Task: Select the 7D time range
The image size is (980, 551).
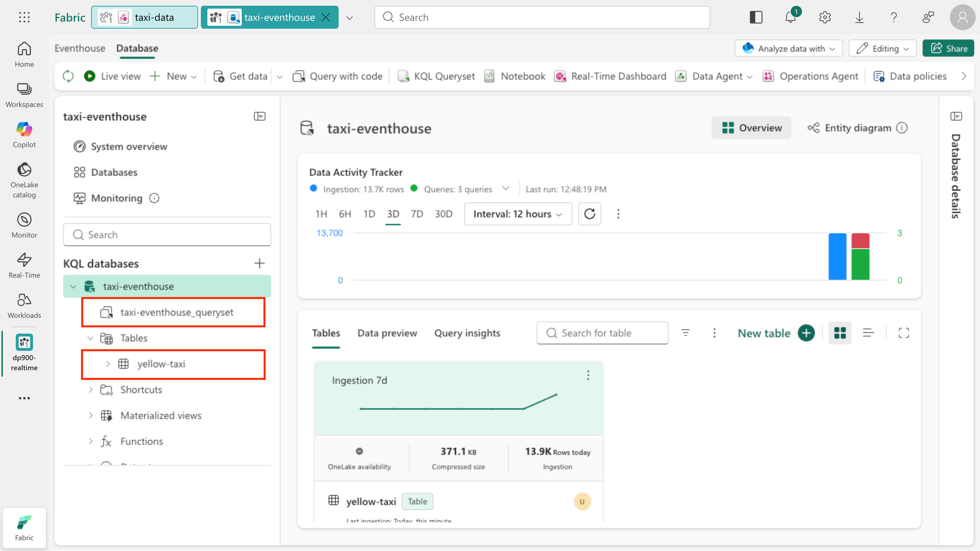Action: tap(417, 214)
